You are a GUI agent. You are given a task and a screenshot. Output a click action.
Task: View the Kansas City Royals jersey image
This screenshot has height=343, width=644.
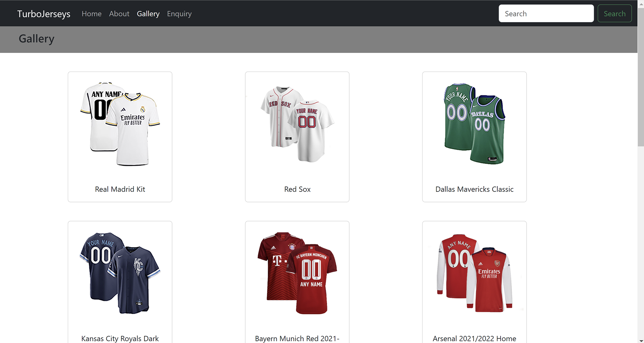[120, 273]
